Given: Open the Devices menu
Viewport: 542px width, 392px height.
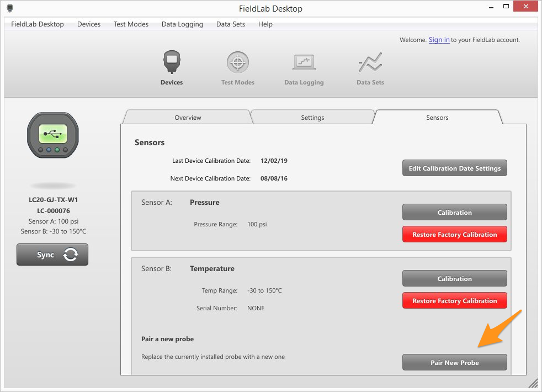Looking at the screenshot, I should point(89,24).
